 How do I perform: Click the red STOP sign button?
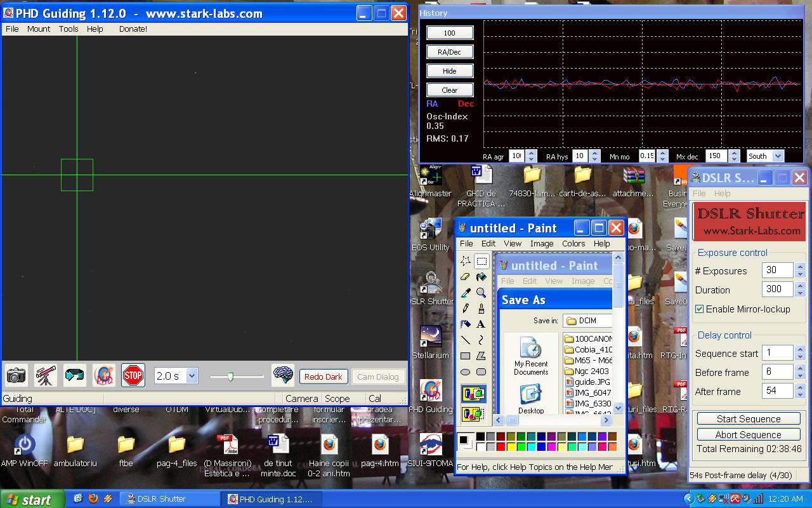(x=133, y=376)
